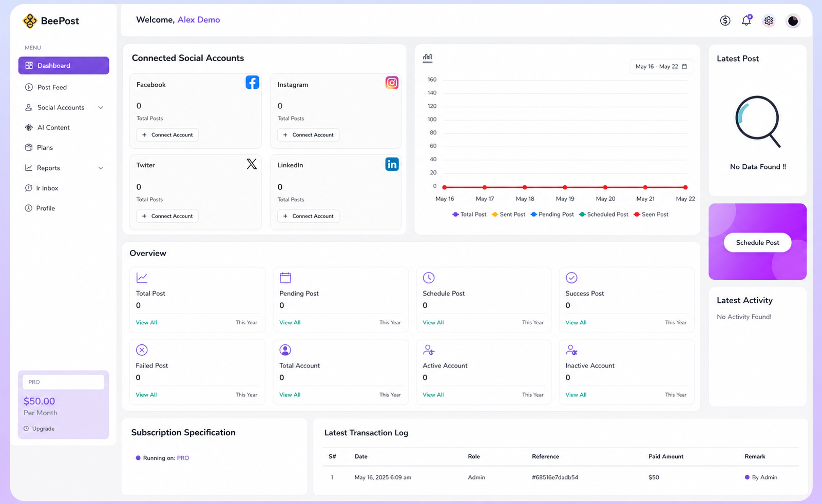Click the Facebook logo icon
This screenshot has width=822, height=504.
pyautogui.click(x=252, y=83)
